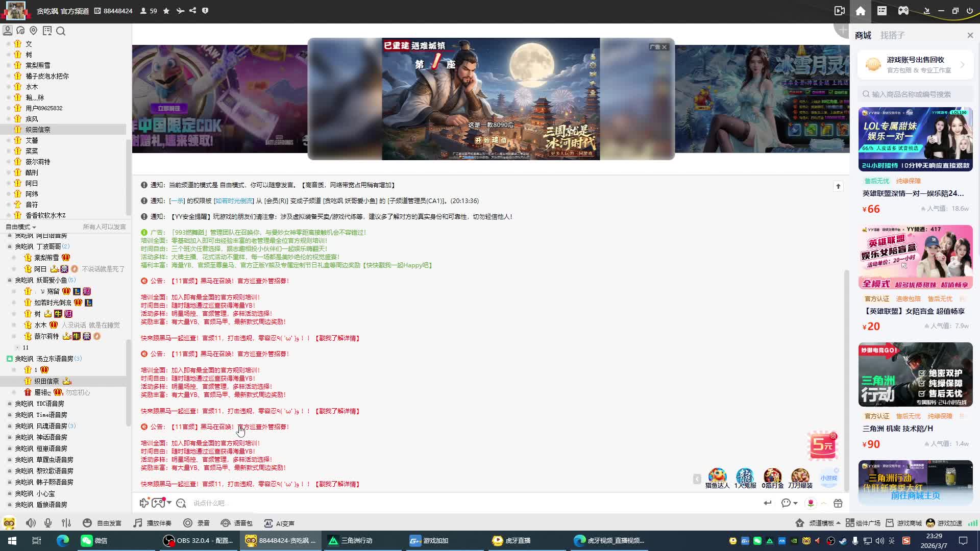
Task: Select the 商城 tab
Action: [863, 35]
